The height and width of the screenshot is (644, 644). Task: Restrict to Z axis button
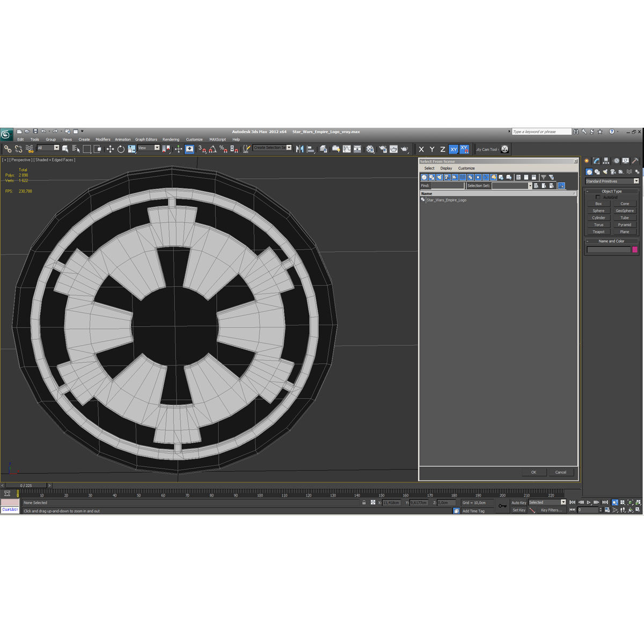443,149
